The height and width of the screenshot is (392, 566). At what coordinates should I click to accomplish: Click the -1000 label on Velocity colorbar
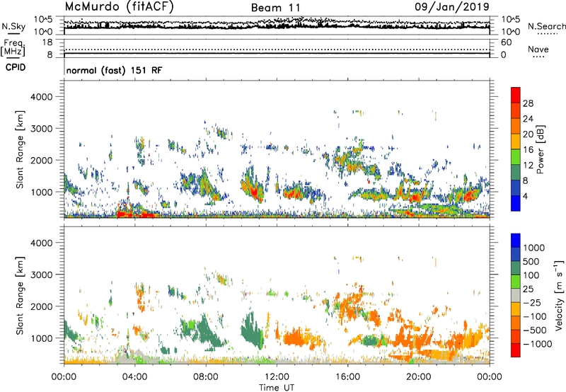(538, 344)
